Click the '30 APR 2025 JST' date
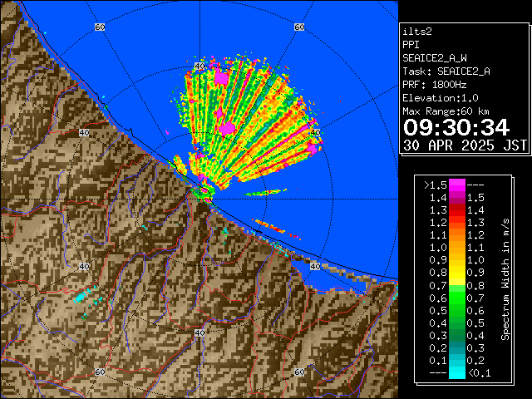Image resolution: width=532 pixels, height=399 pixels. 465,145
